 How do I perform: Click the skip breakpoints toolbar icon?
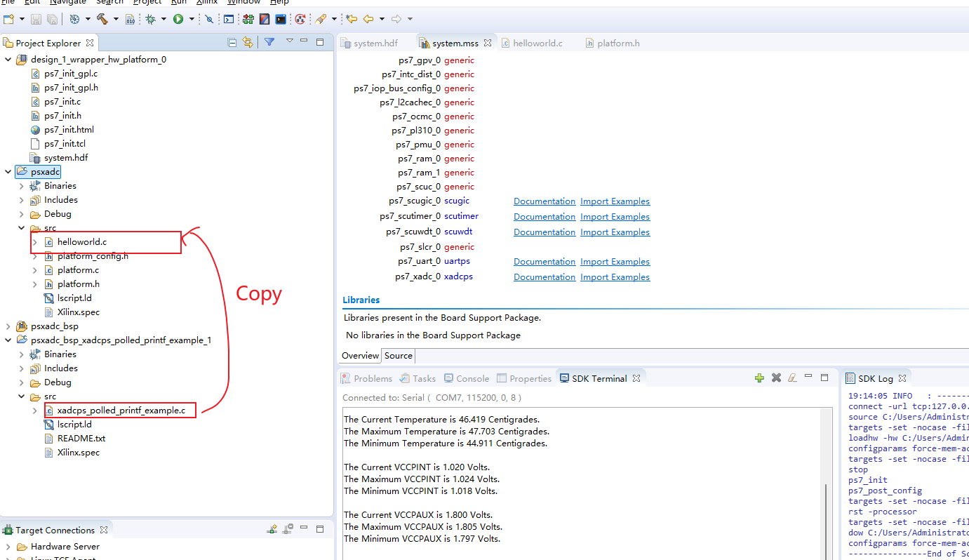point(209,19)
